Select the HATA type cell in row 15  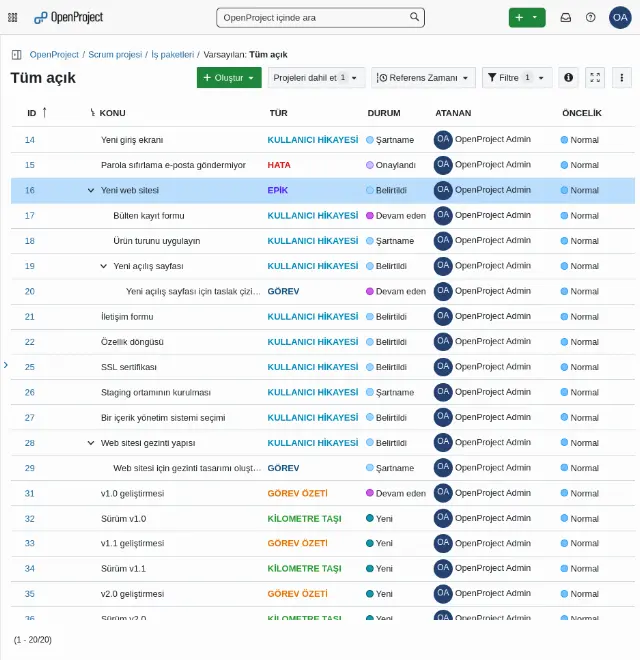coord(279,165)
